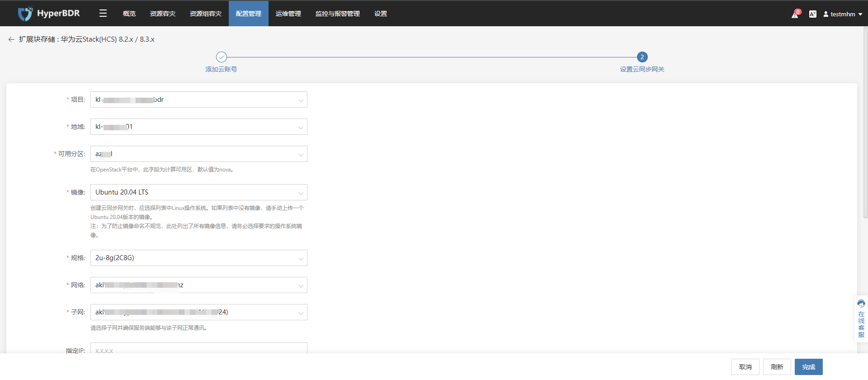Click the step 2 circle 设置云同步网关
This screenshot has width=868, height=380.
pyautogui.click(x=642, y=57)
